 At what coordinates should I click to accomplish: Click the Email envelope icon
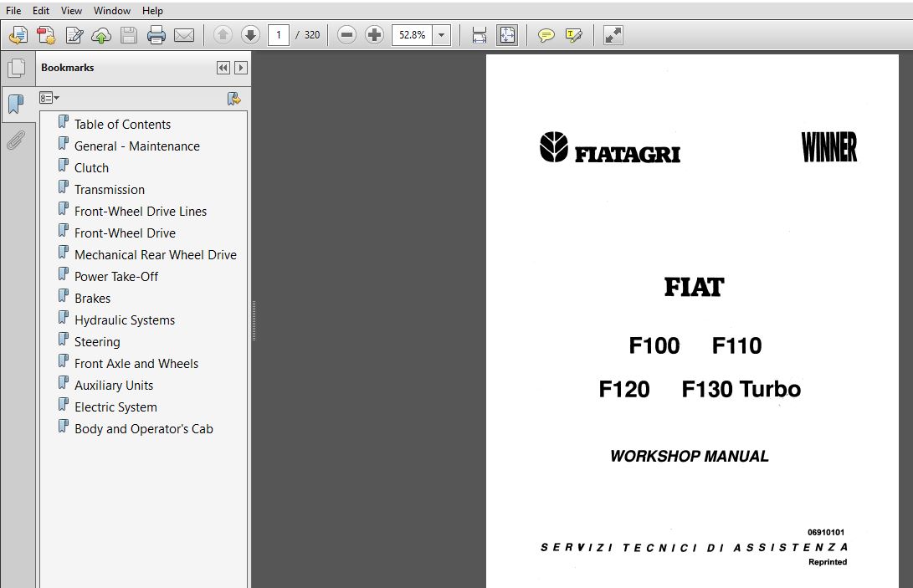pos(184,35)
